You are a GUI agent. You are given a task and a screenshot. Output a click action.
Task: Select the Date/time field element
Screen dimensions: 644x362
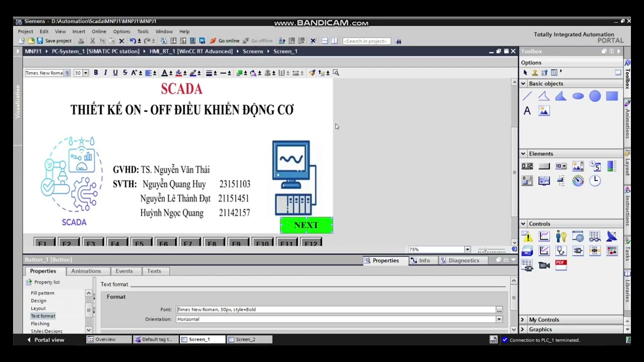pyautogui.click(x=595, y=166)
